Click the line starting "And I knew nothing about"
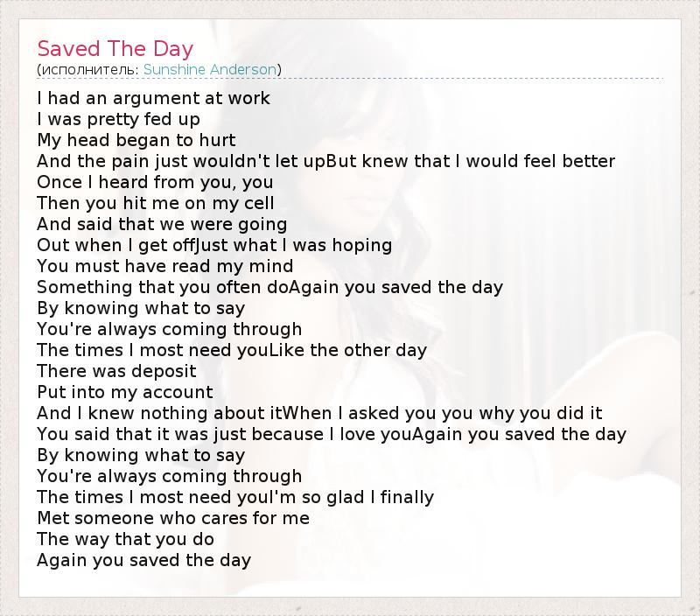Viewport: 700px width, 616px height. click(319, 413)
